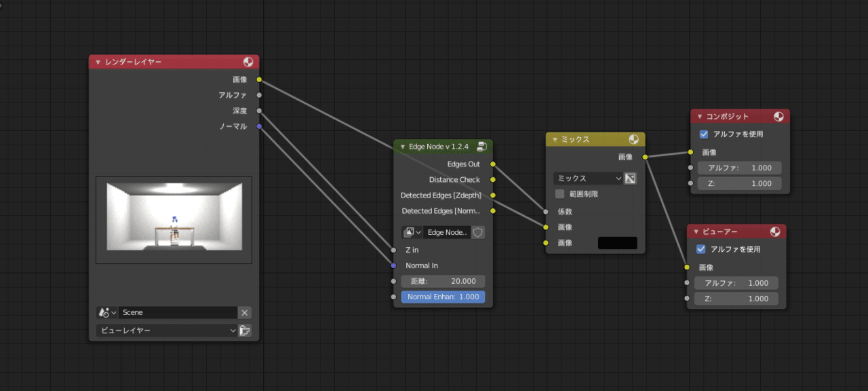The height and width of the screenshot is (391, 868).
Task: Select the ビューアー node title
Action: click(720, 232)
